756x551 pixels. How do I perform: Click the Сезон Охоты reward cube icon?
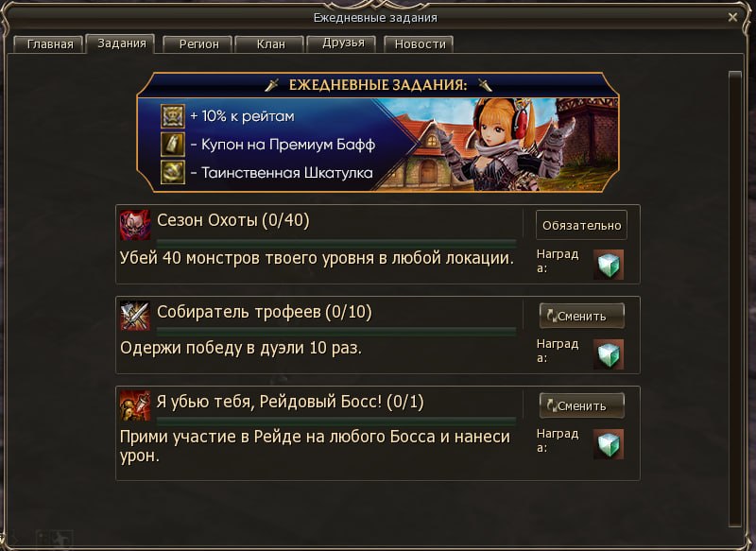tap(608, 265)
